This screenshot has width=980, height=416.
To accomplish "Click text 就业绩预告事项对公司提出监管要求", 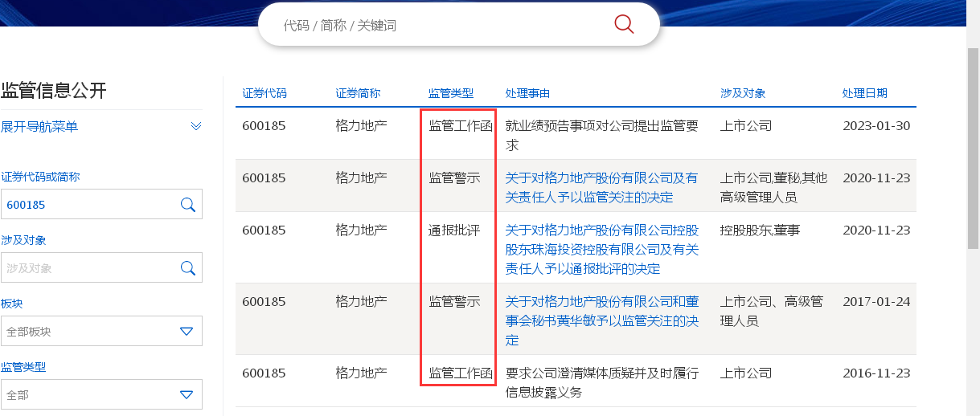I will (601, 136).
